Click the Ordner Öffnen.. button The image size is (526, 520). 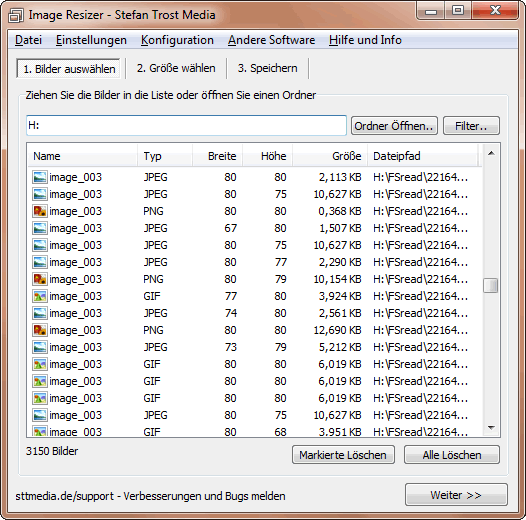pos(394,126)
